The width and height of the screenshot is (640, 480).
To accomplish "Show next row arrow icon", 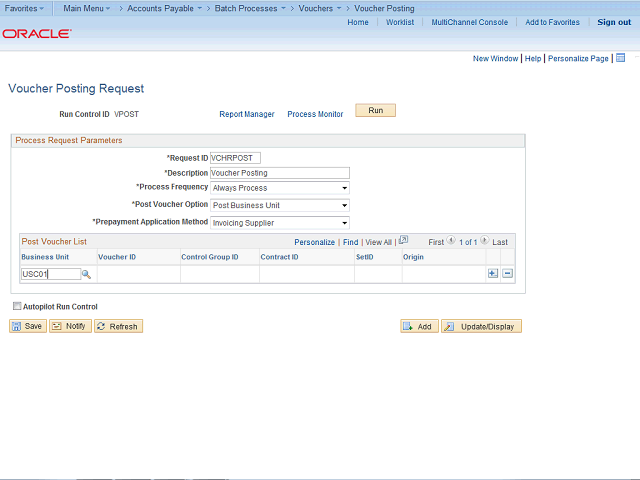I will [484, 240].
